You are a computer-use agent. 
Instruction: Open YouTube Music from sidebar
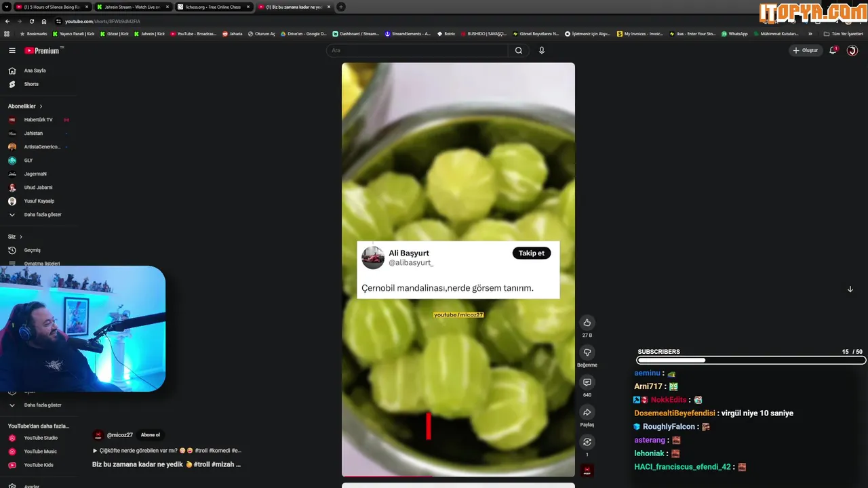[x=40, y=451]
